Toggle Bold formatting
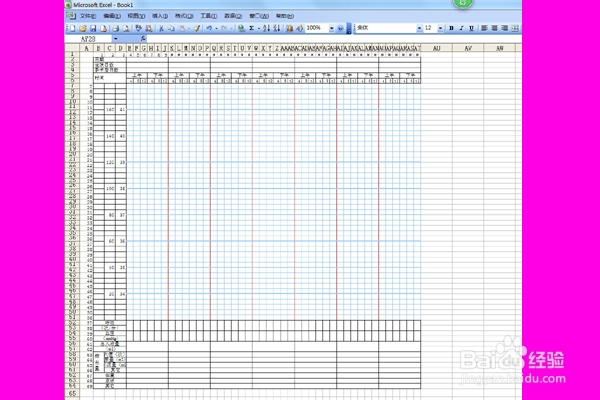 (x=451, y=28)
